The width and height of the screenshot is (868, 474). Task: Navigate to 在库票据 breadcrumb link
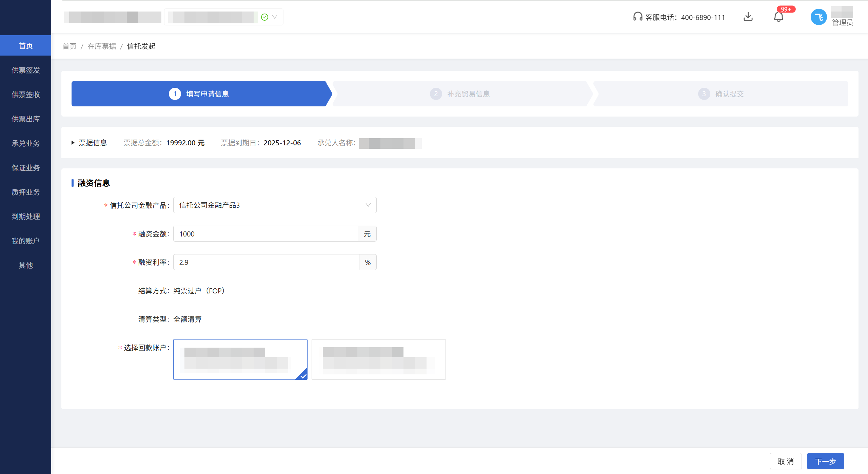102,46
